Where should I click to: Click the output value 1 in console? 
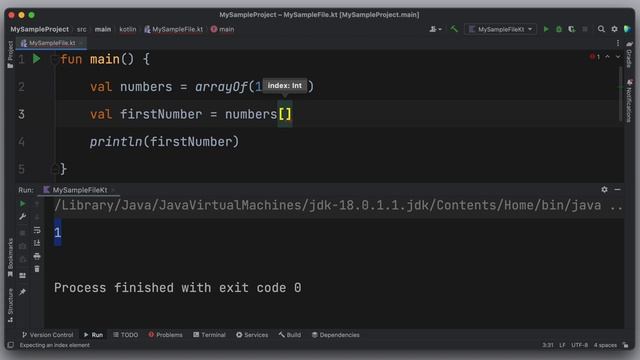tap(58, 233)
